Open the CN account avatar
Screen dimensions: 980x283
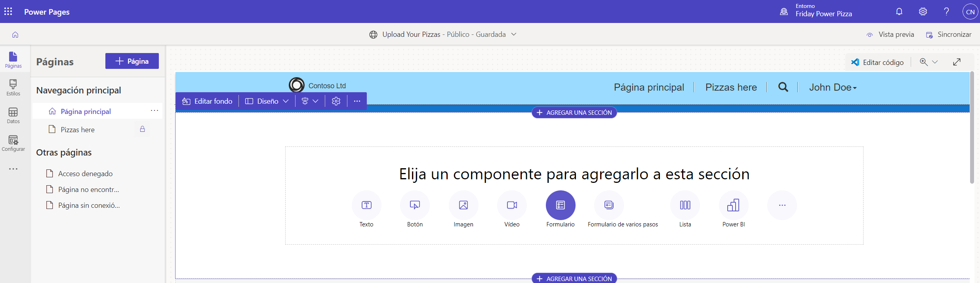pyautogui.click(x=970, y=11)
